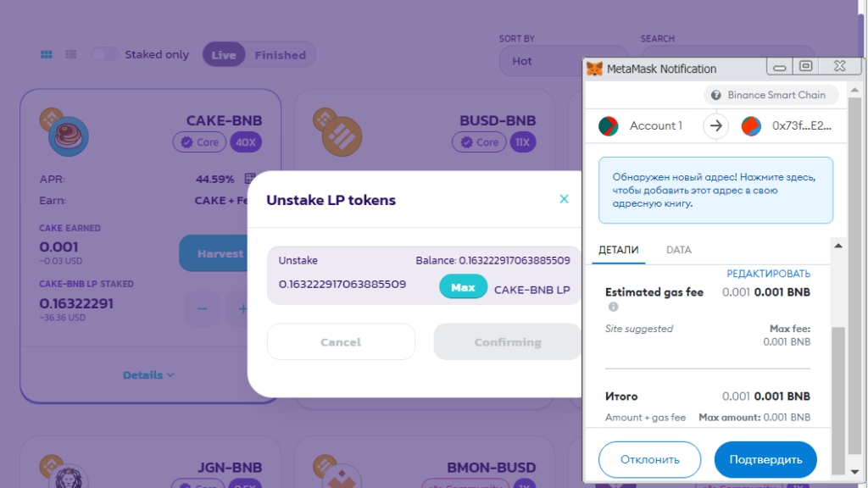Screen dimensions: 868x488
Task: Expand the CAKE-BNB Details section
Action: click(148, 374)
